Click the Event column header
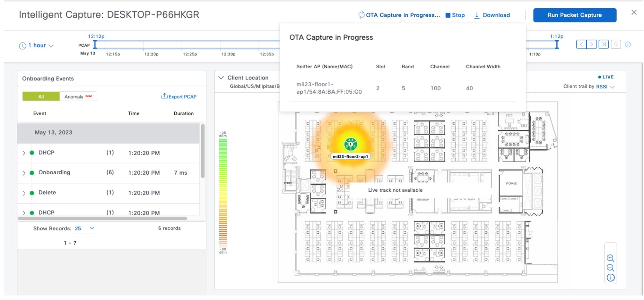 [x=39, y=113]
